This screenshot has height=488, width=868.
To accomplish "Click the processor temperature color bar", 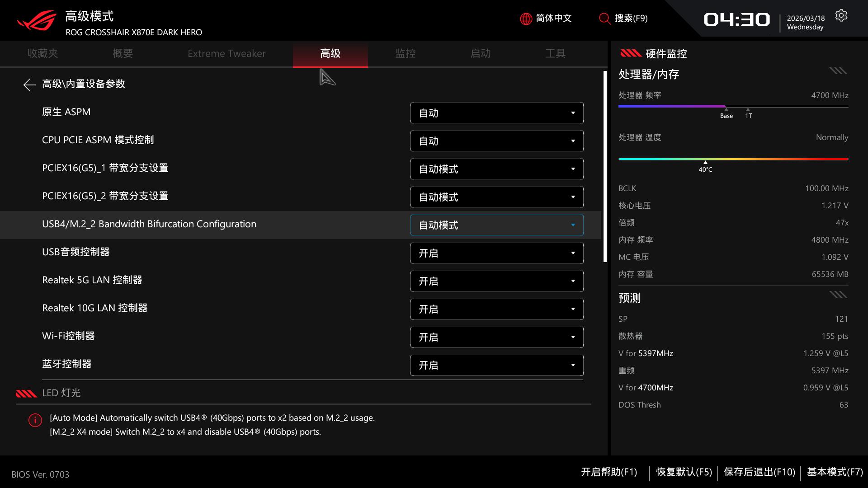I will tap(733, 159).
